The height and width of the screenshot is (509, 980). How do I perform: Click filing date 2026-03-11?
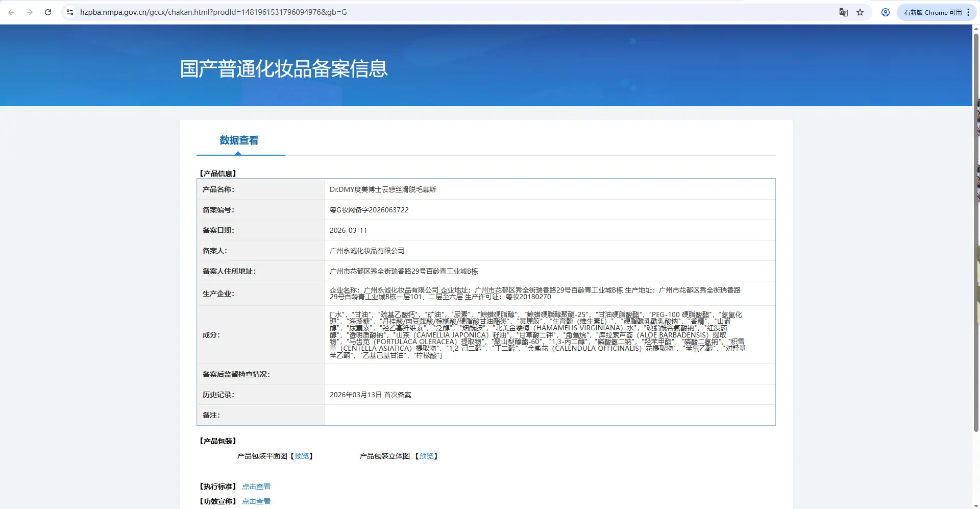coord(348,230)
